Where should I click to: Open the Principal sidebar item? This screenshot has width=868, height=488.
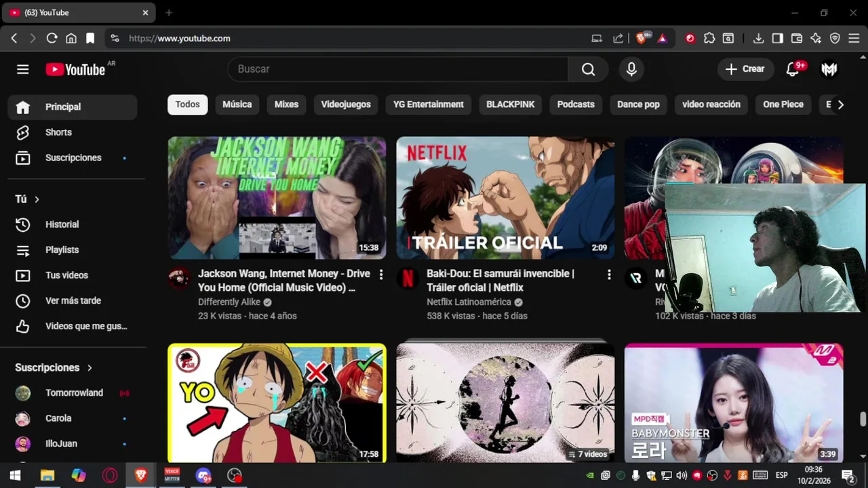tap(73, 107)
